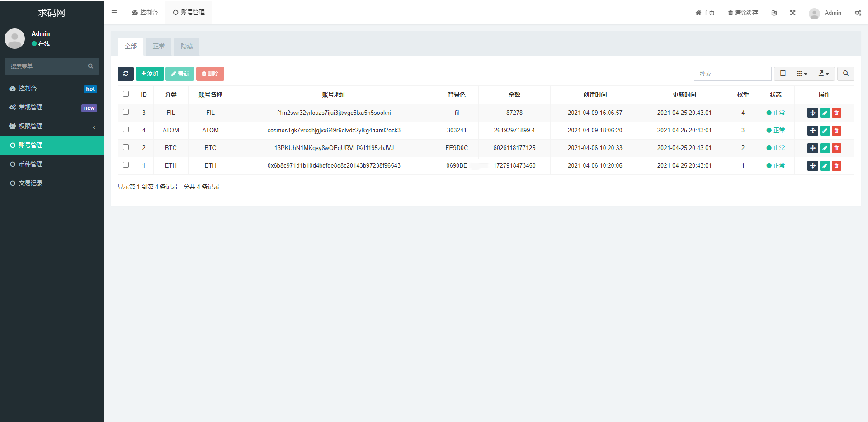
Task: Open the export data dropdown
Action: (x=824, y=74)
